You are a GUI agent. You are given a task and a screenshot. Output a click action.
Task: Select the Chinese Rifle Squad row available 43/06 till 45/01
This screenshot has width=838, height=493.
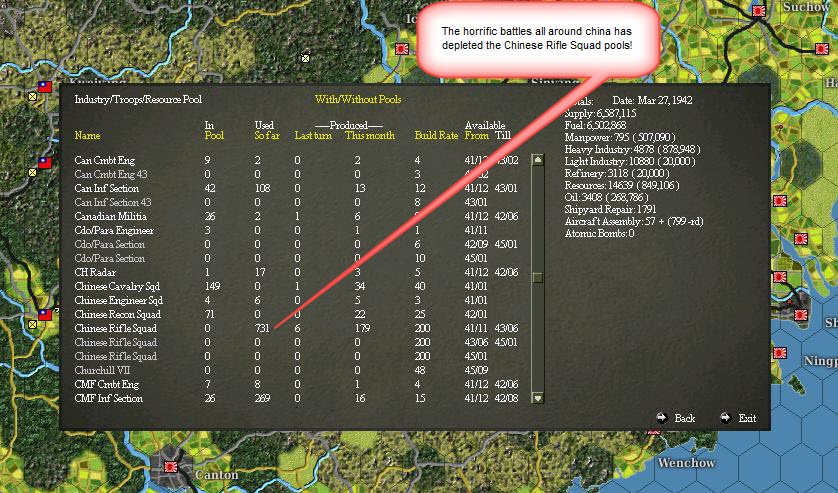(x=297, y=342)
